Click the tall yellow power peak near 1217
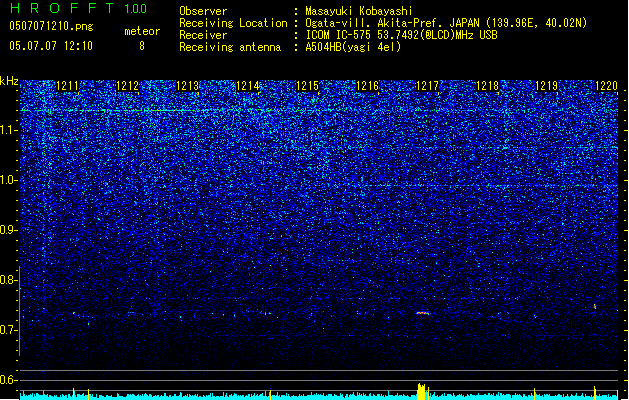629x400 pixels. click(x=421, y=392)
